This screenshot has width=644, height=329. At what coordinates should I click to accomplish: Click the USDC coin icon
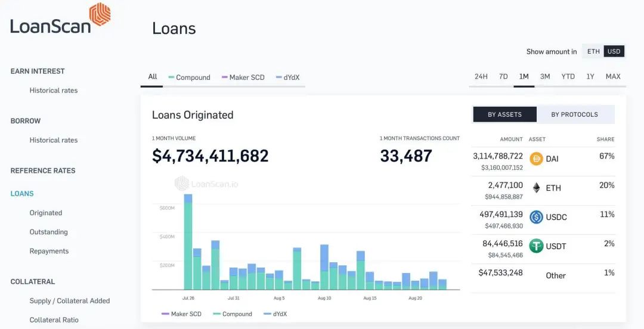pyautogui.click(x=536, y=217)
